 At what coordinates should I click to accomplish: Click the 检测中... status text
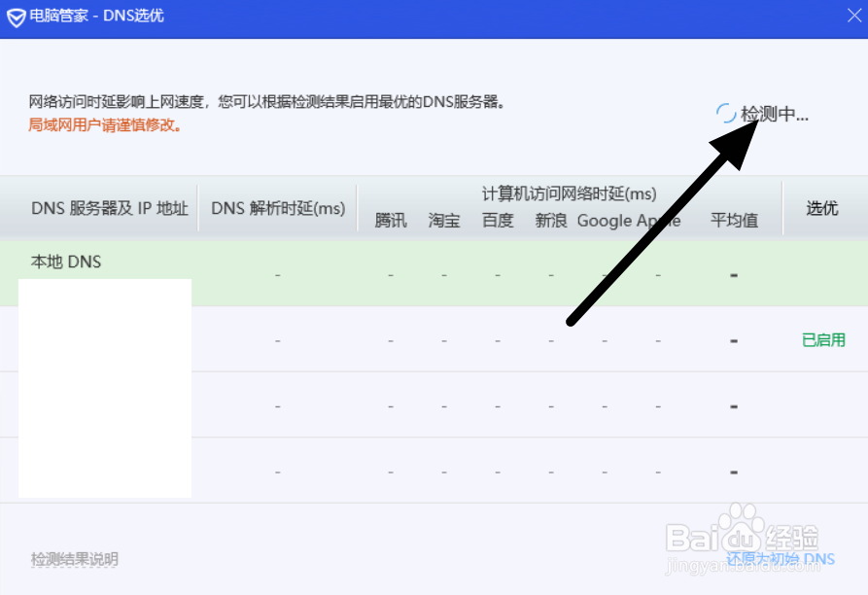tap(775, 114)
